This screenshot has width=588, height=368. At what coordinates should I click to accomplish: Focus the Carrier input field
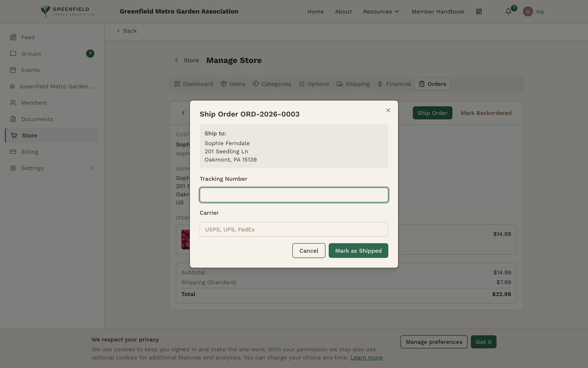(294, 229)
